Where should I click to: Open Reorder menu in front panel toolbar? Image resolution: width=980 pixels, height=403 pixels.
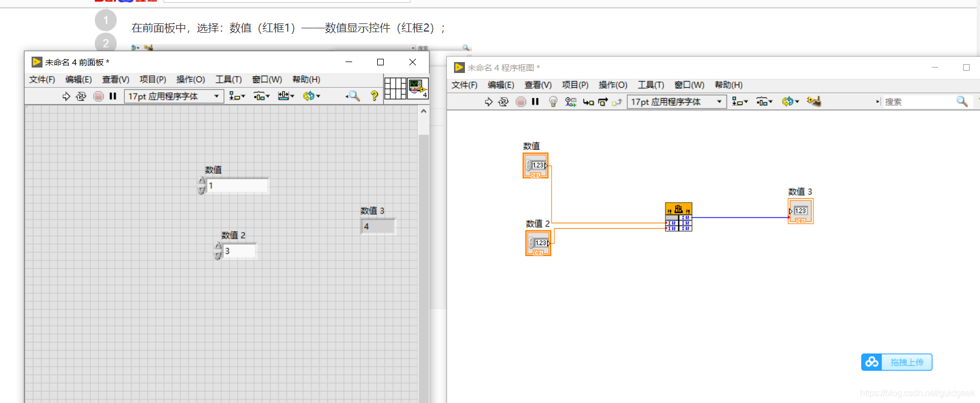312,96
